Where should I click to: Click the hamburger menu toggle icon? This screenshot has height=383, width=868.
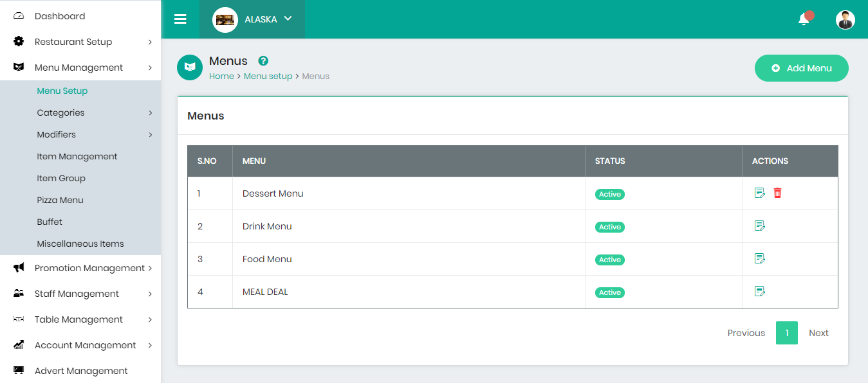point(180,19)
